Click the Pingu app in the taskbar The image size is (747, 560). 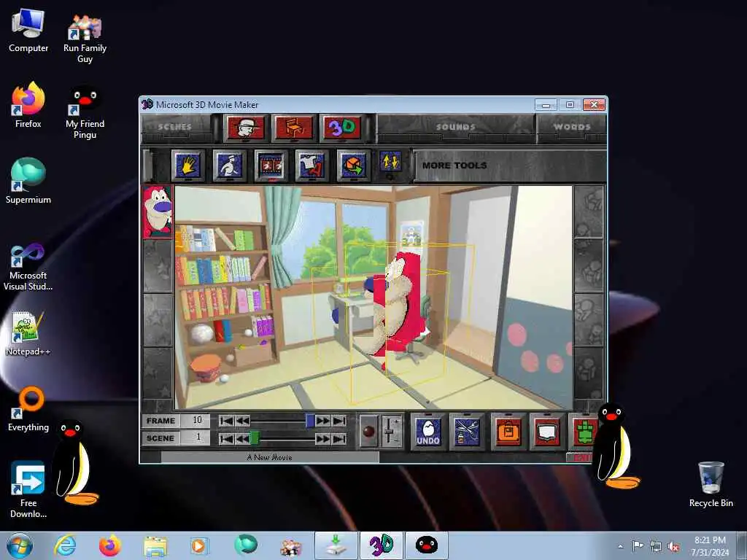click(426, 545)
